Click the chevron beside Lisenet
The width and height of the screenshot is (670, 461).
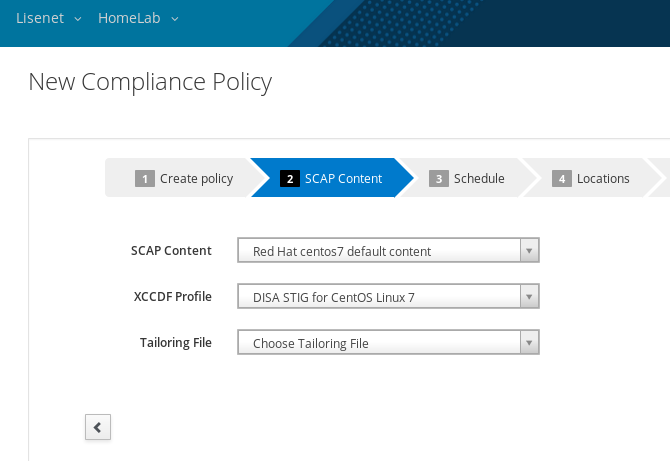click(x=78, y=19)
